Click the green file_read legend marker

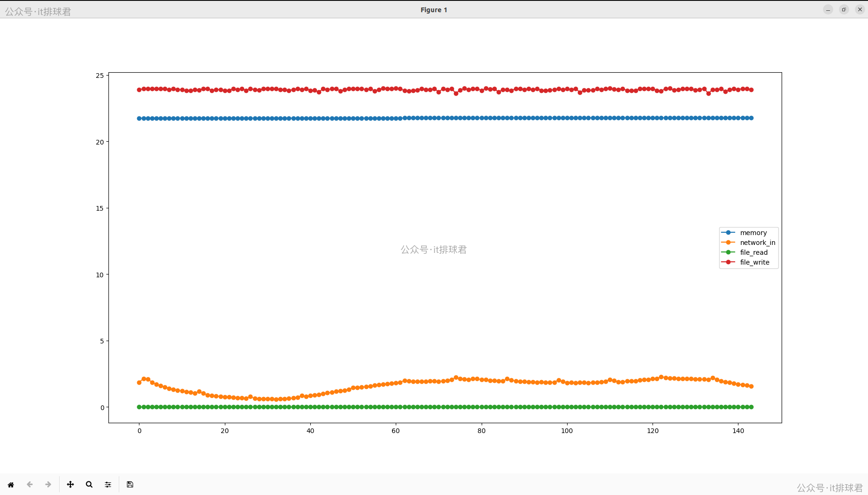tap(728, 252)
